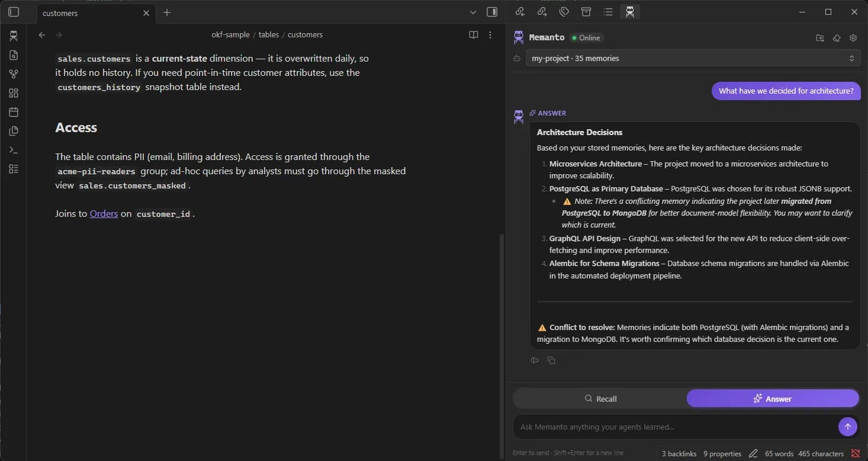Toggle editing mode pencil in status bar
The image size is (868, 461).
[x=753, y=454]
